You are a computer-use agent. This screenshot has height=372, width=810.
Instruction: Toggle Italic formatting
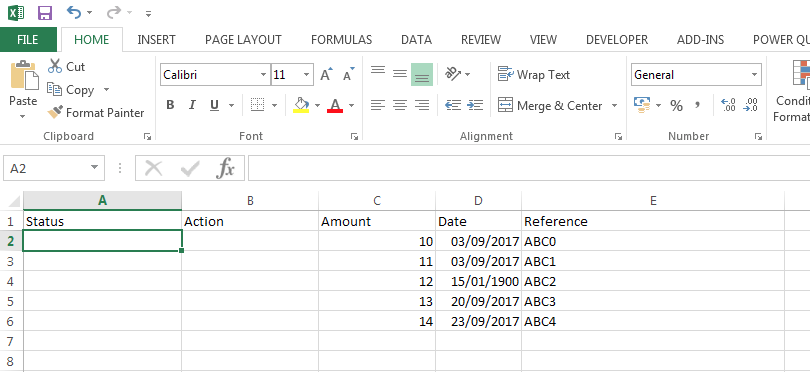tap(192, 105)
